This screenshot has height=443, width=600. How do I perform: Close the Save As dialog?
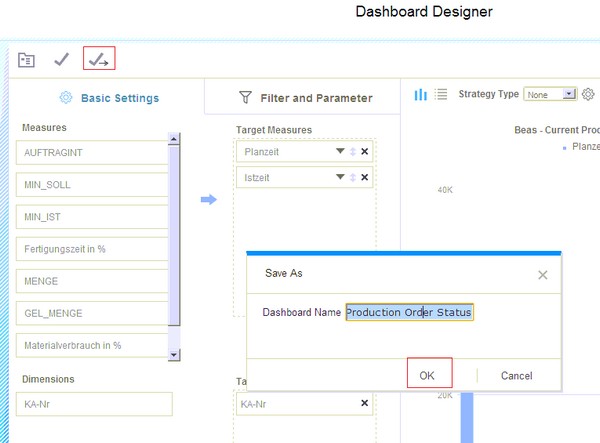(x=543, y=274)
